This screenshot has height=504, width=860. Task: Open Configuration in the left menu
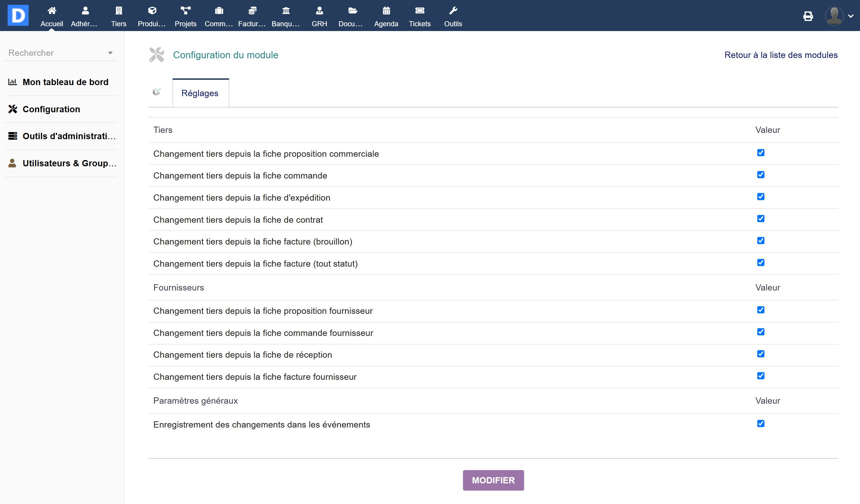point(51,109)
